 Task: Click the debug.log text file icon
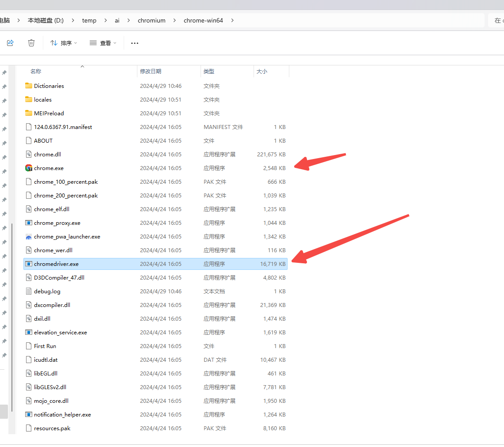(29, 291)
